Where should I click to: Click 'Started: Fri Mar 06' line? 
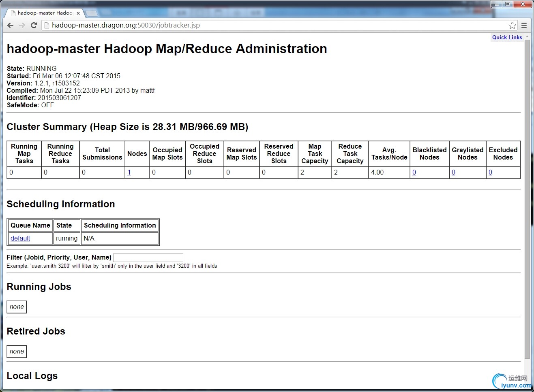(64, 76)
